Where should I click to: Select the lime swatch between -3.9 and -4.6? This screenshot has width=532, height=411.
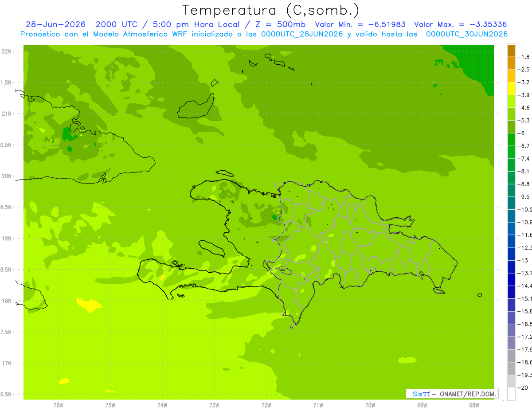click(x=511, y=102)
